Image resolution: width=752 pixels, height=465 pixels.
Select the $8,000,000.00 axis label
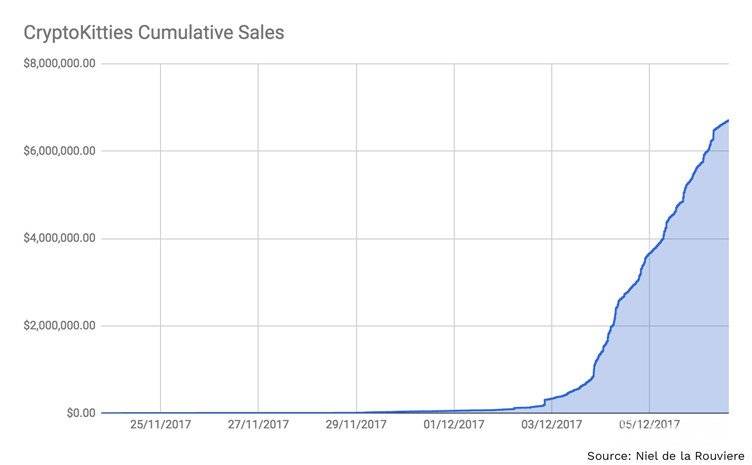(x=59, y=63)
